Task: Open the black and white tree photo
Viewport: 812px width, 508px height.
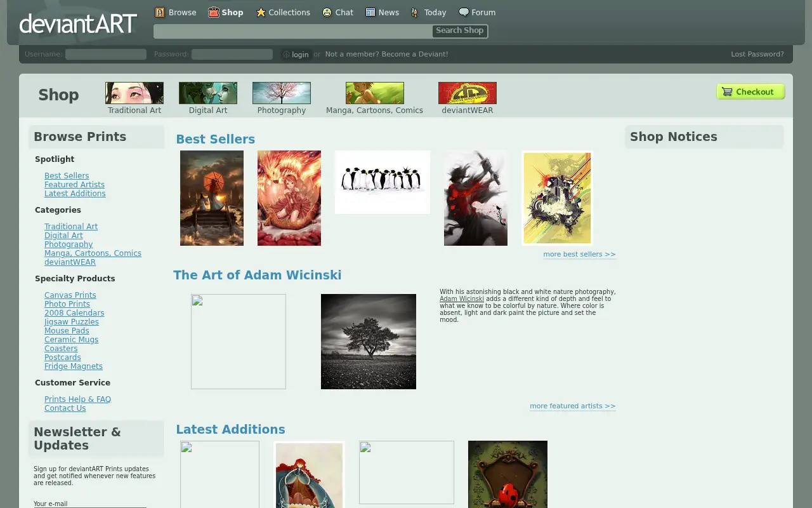Action: [369, 342]
